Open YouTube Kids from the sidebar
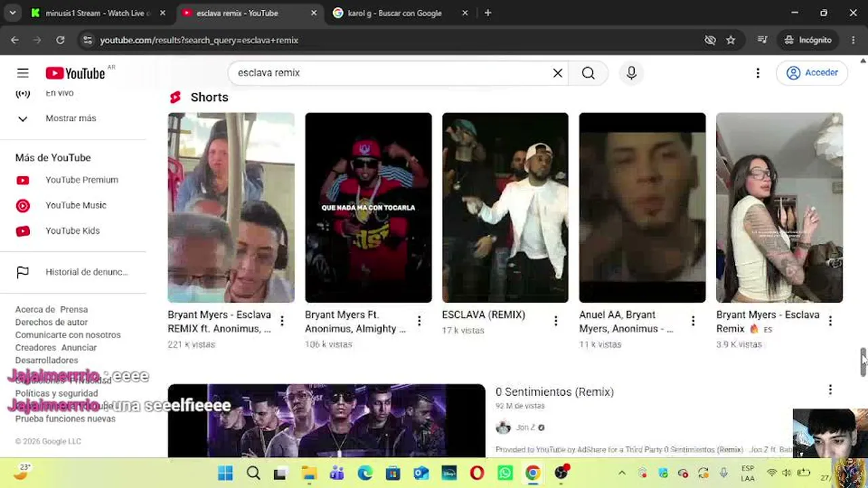Screen dimensions: 868x488 click(73, 231)
